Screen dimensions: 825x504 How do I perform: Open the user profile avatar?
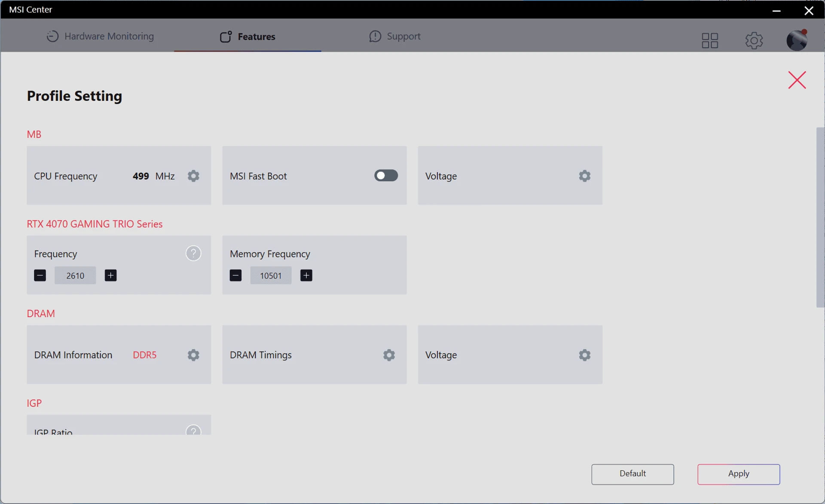click(x=797, y=40)
